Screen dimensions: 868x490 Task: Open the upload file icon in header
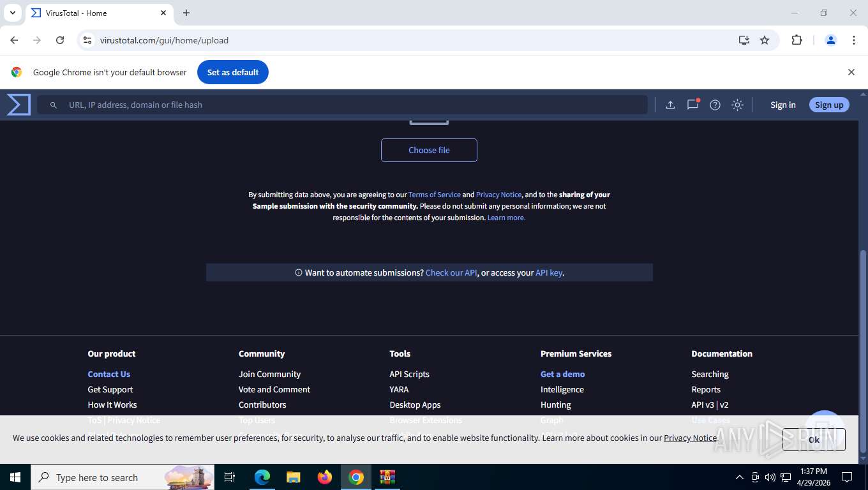[670, 105]
